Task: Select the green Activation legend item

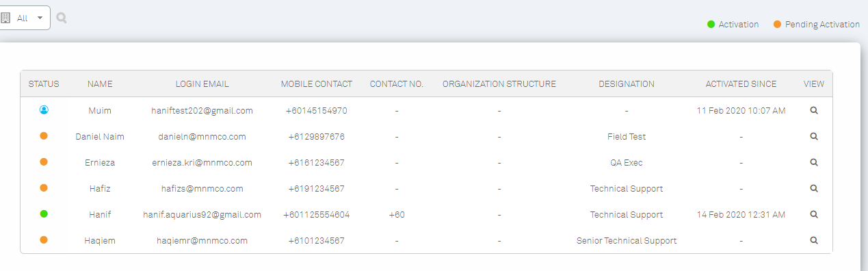Action: (x=733, y=24)
